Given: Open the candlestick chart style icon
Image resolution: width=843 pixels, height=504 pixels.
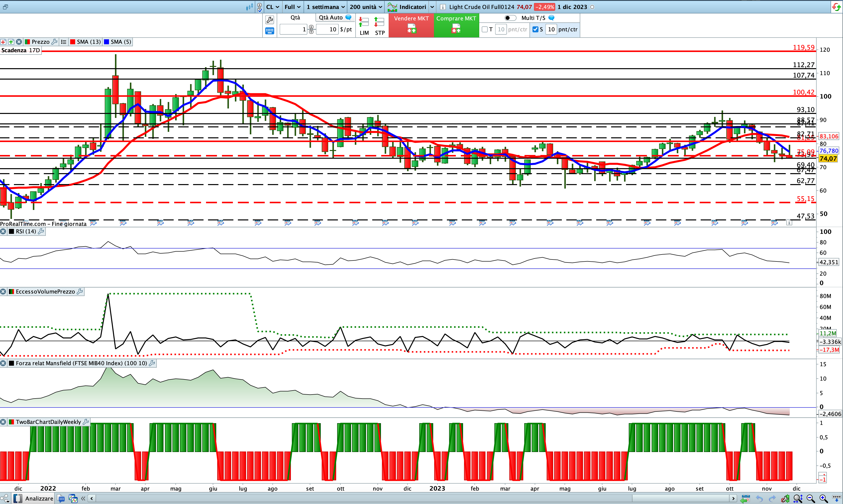Looking at the screenshot, I should click(250, 7).
